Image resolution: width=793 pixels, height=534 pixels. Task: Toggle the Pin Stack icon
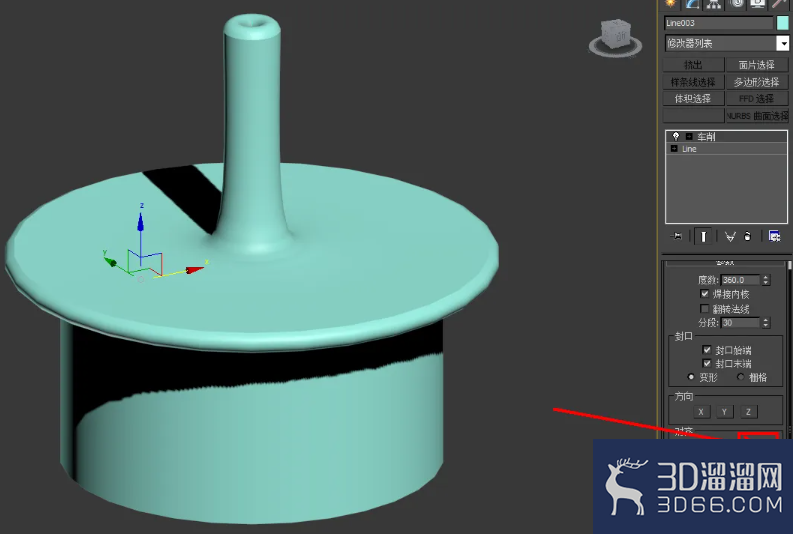point(676,236)
